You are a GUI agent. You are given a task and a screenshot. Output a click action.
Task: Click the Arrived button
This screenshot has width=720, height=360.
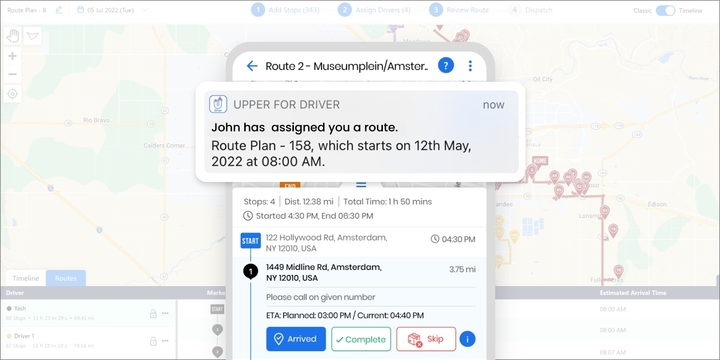296,339
